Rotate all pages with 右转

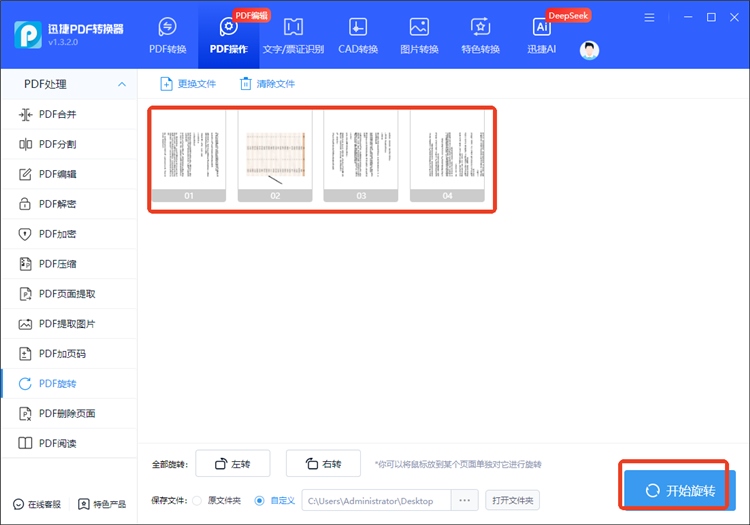(323, 463)
